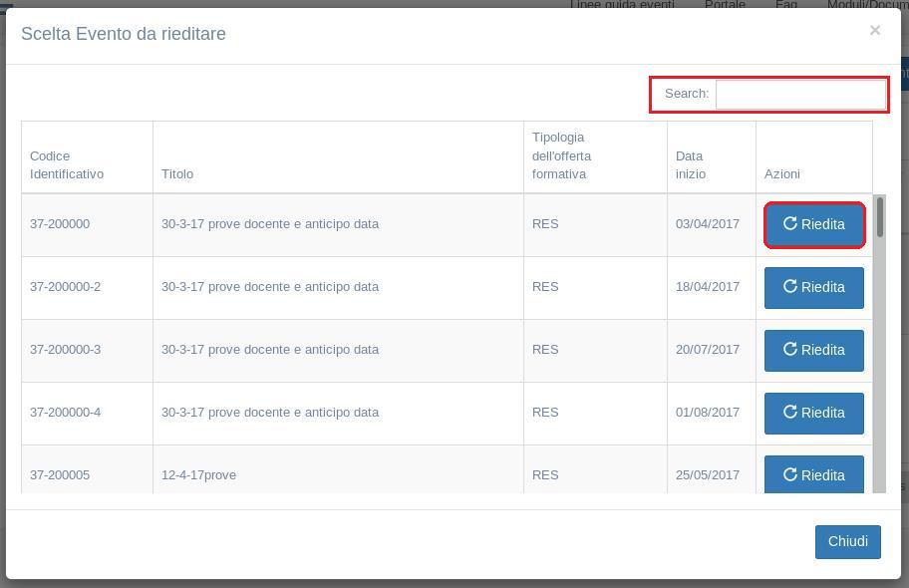This screenshot has height=588, width=909.
Task: Select the 37-200000-3 code cell
Action: coord(66,350)
